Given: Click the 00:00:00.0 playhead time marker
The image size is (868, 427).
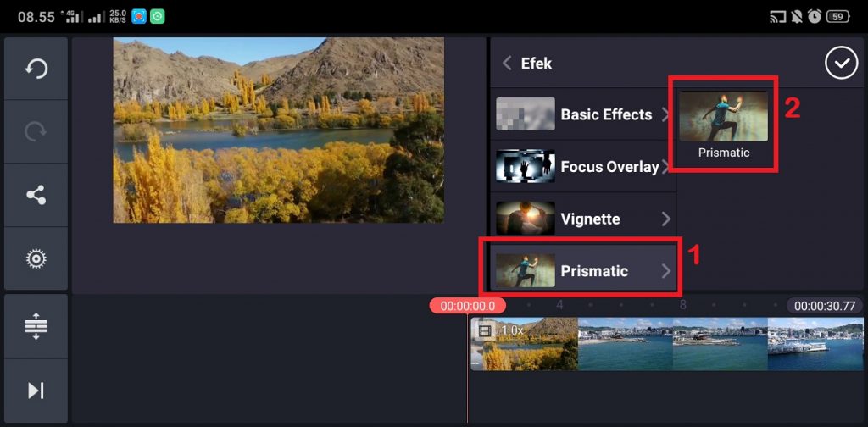Looking at the screenshot, I should (468, 306).
